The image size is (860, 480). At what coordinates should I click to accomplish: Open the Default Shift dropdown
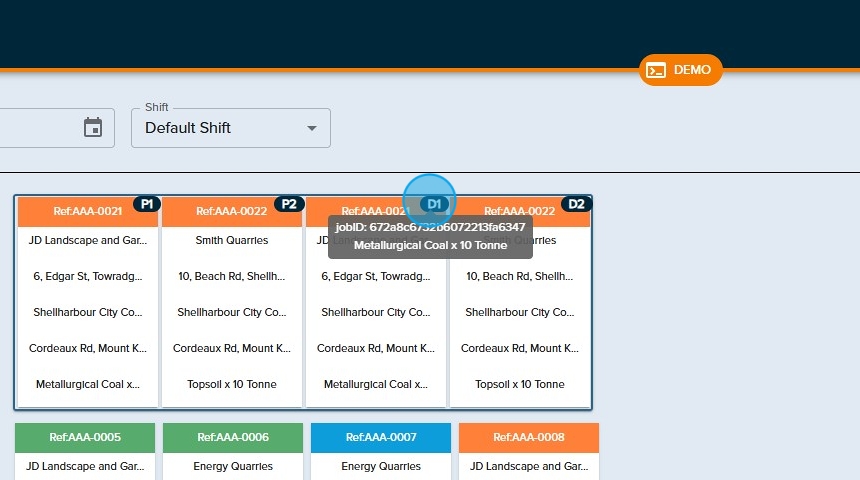click(x=230, y=128)
